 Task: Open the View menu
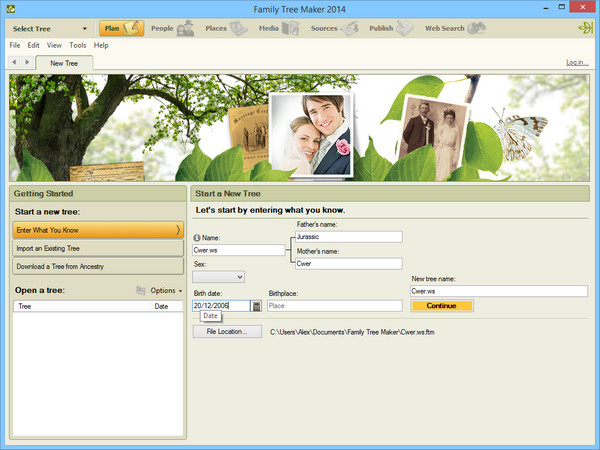pyautogui.click(x=54, y=45)
